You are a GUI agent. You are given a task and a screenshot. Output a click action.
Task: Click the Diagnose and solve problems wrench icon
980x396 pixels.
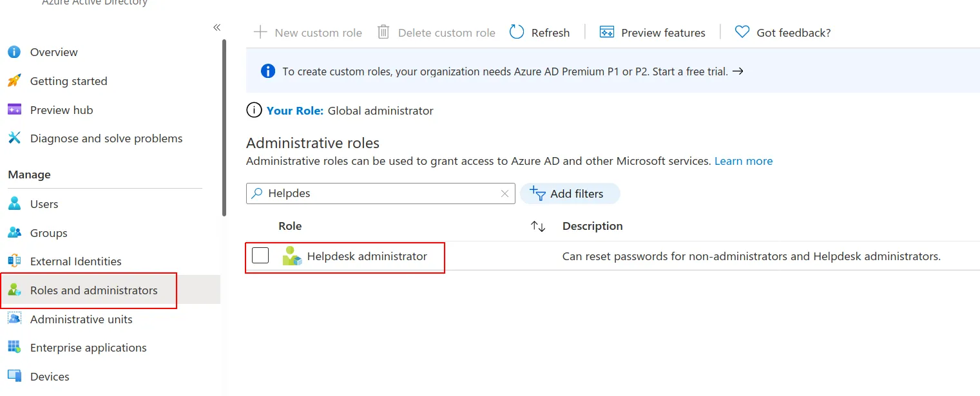point(14,138)
